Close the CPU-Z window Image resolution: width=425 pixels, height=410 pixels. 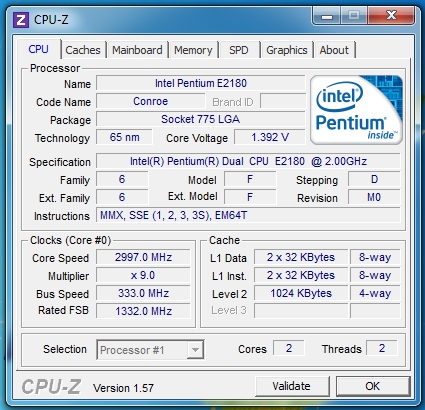click(391, 16)
